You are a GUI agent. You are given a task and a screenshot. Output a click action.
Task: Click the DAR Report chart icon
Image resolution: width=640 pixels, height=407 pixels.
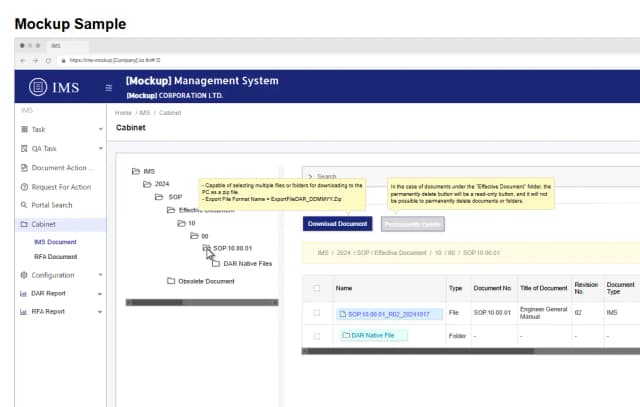point(23,293)
